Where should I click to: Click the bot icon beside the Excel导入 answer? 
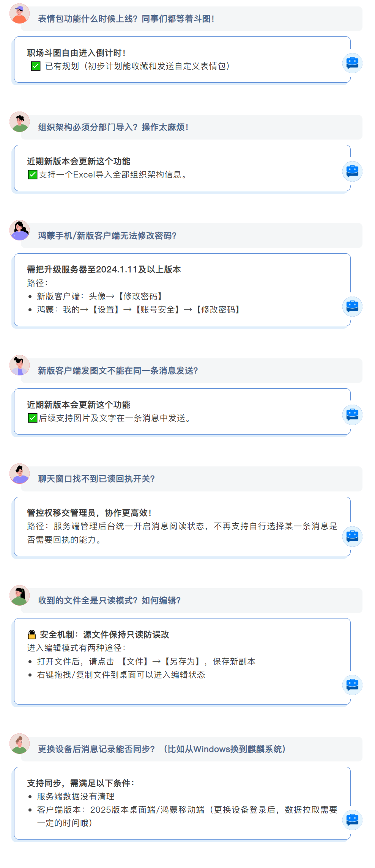point(352,171)
